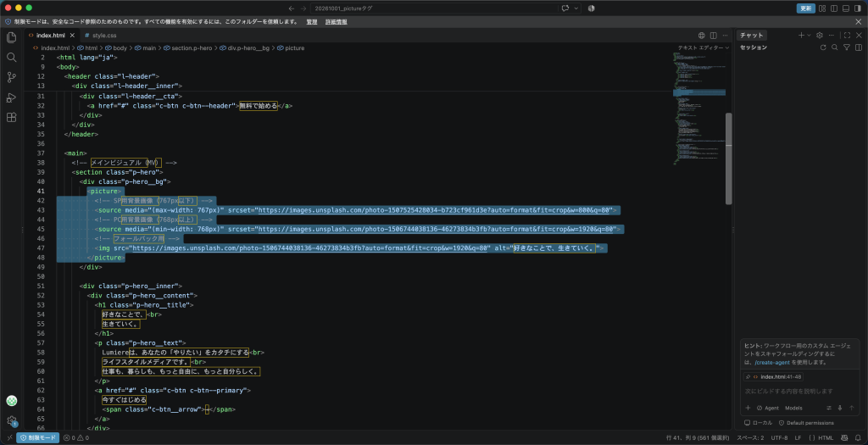Open the Source Control view
Screen dimensions: 868x445
[x=11, y=77]
